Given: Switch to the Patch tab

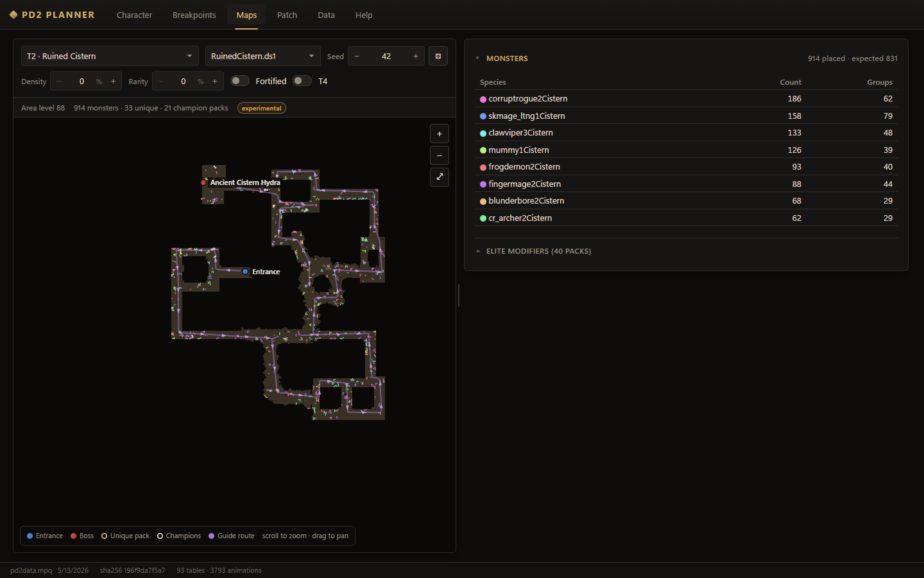Looking at the screenshot, I should pyautogui.click(x=287, y=15).
